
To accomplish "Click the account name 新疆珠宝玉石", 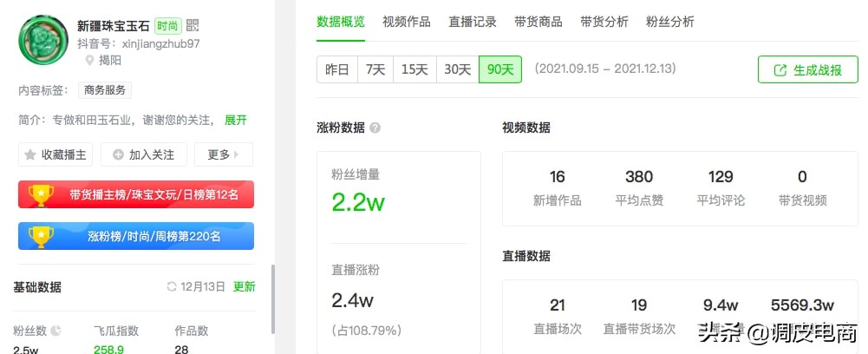I will coord(114,25).
